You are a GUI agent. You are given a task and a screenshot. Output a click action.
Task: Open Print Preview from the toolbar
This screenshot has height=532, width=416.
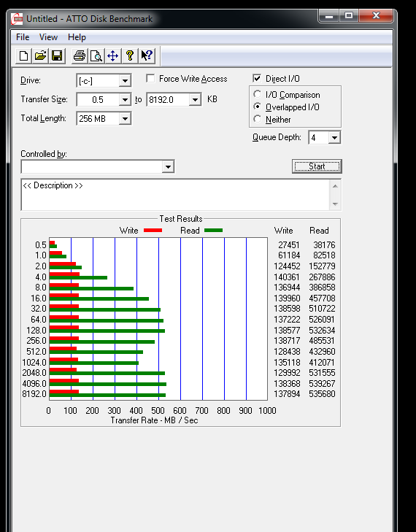coord(96,55)
